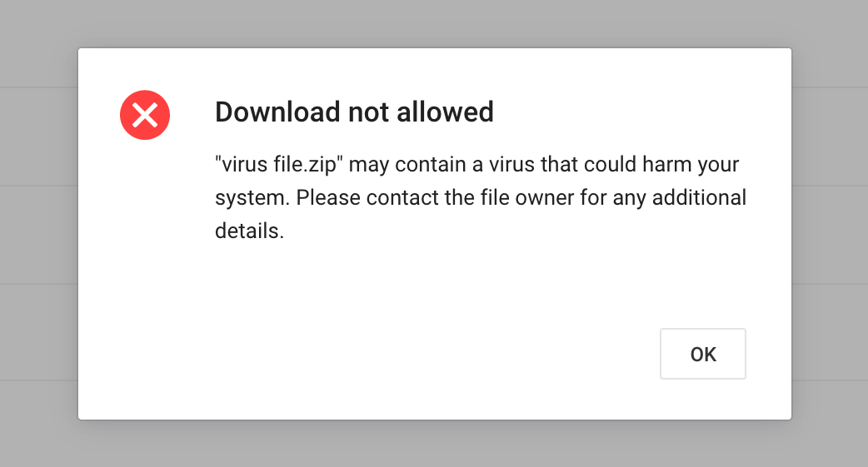Click the word "details." in the message

pyautogui.click(x=250, y=231)
